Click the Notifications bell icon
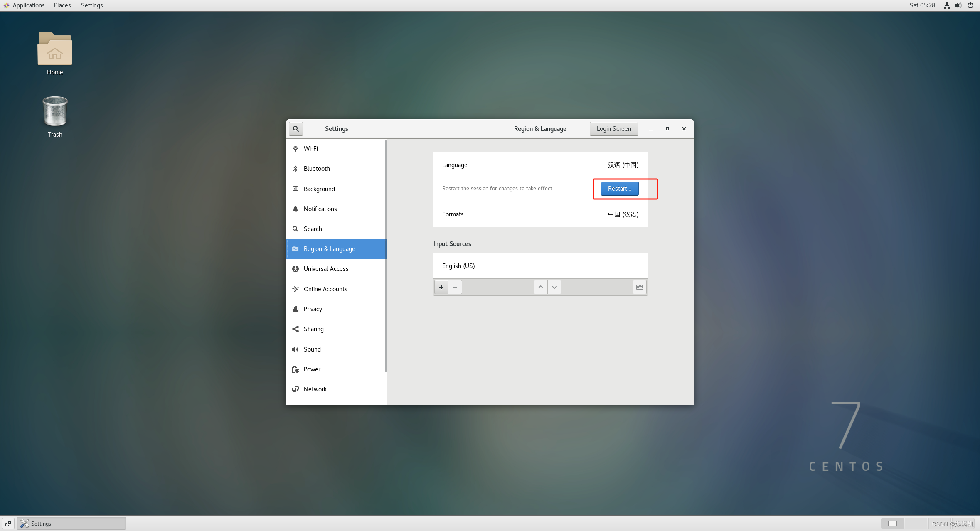980x531 pixels. tap(295, 209)
